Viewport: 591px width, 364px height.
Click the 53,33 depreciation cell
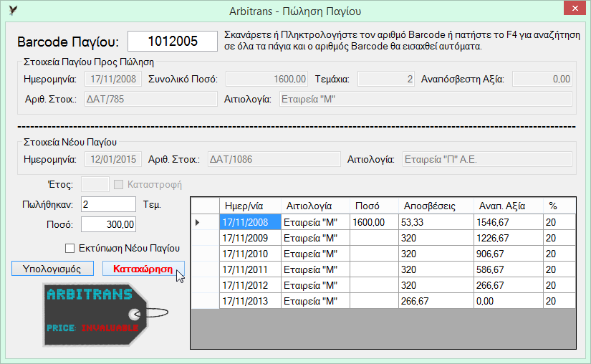(436, 222)
